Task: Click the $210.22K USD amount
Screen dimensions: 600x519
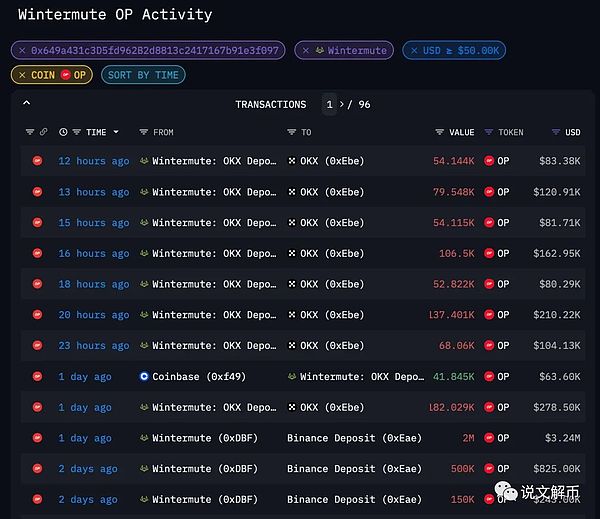Action: point(557,315)
